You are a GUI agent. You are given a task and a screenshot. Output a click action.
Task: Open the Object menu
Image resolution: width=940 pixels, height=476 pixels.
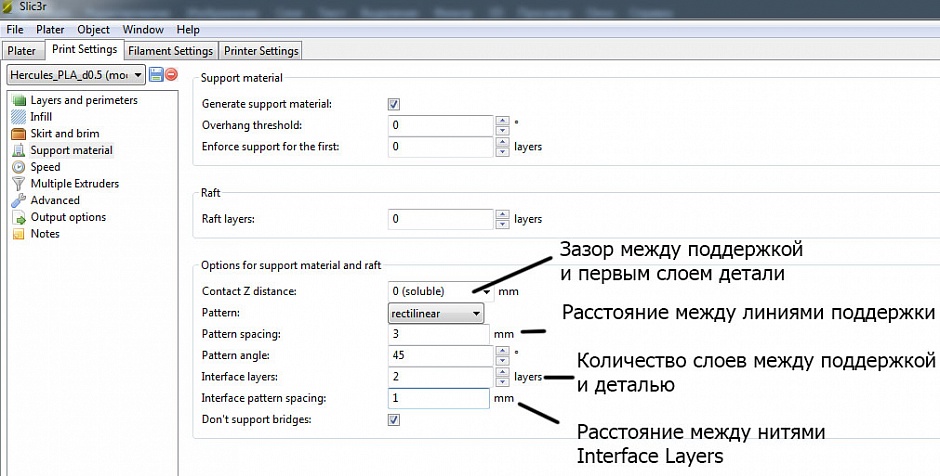(x=94, y=29)
